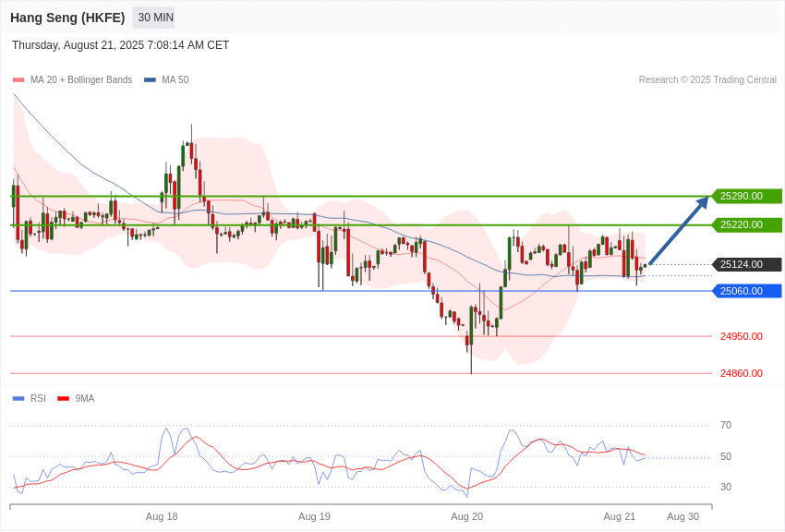The width and height of the screenshot is (785, 532).
Task: Click the Aug 30 date axis label
Action: coord(682,517)
